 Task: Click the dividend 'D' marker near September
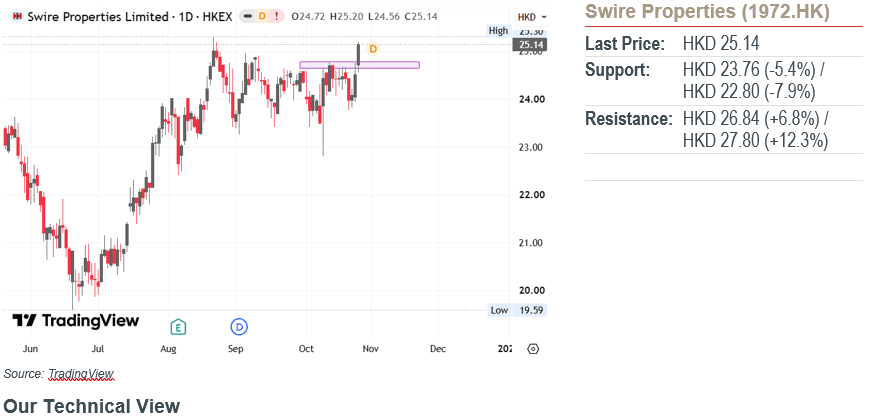(x=240, y=327)
